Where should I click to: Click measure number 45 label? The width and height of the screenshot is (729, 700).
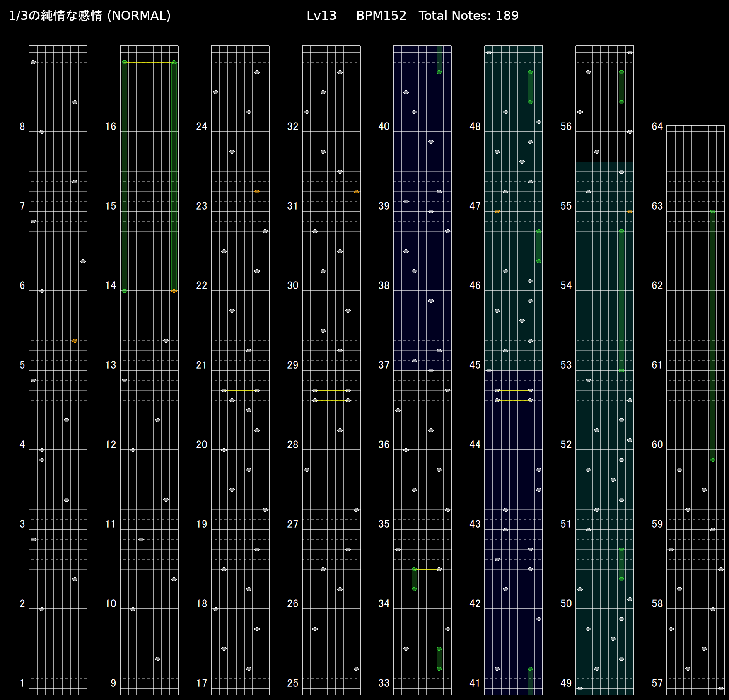475,365
